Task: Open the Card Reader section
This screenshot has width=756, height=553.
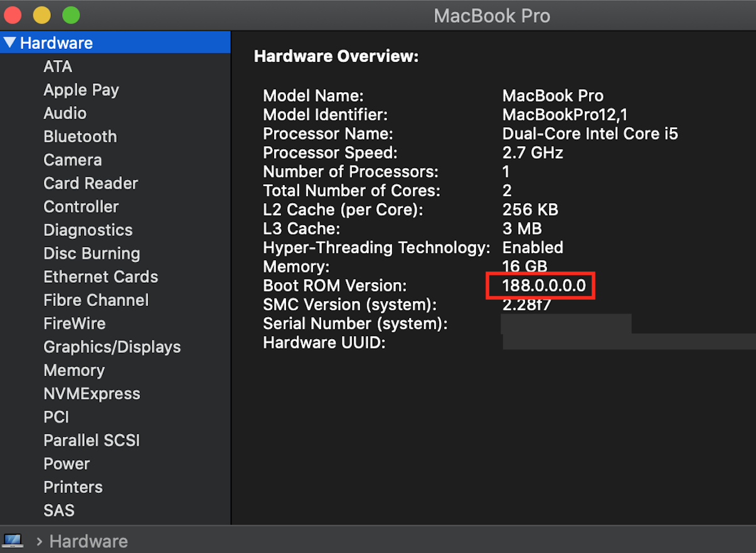Action: coord(90,183)
